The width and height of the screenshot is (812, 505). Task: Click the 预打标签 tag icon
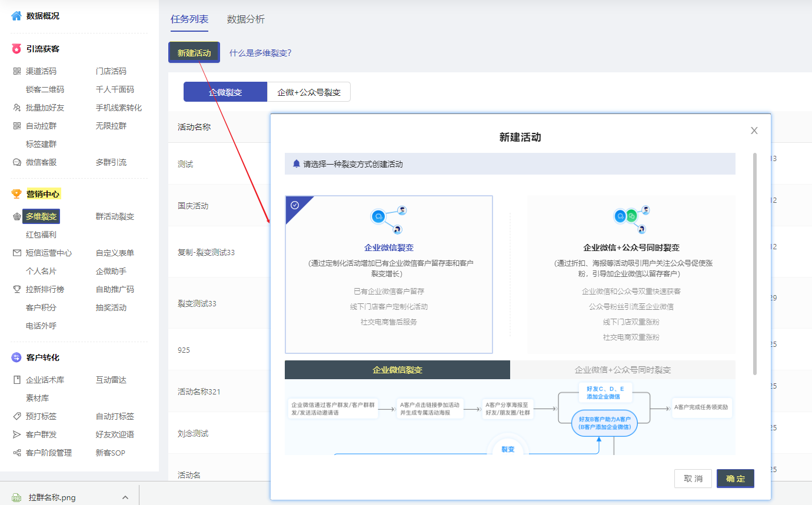(x=16, y=416)
